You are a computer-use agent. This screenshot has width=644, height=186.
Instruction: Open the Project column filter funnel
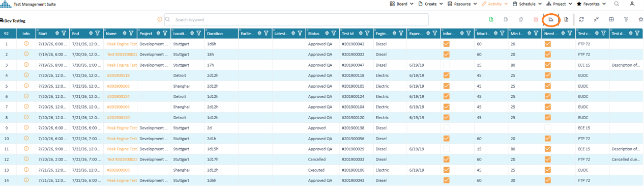pos(165,33)
